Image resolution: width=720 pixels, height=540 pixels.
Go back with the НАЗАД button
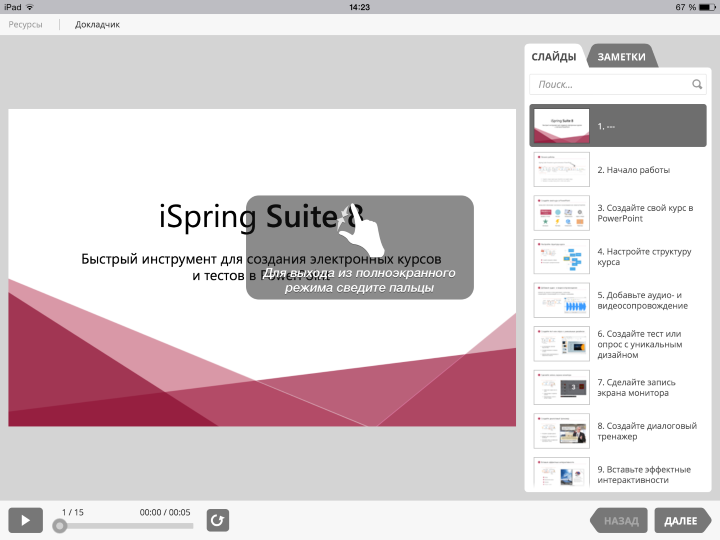tap(619, 521)
